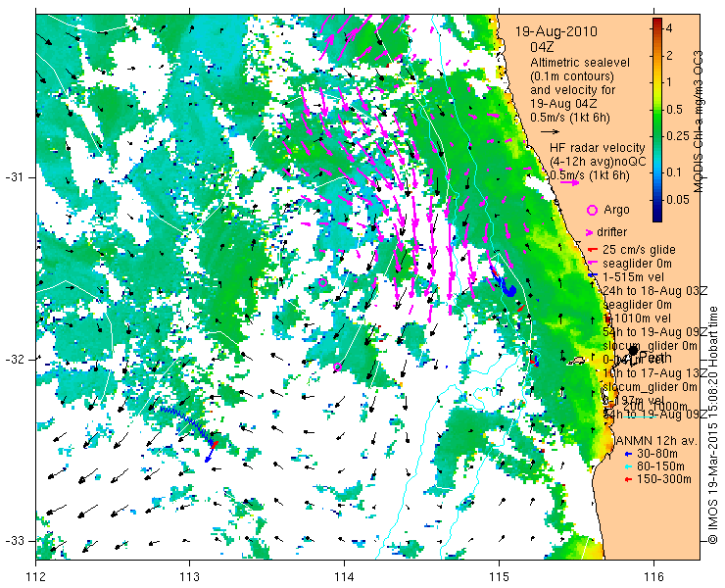Click the Argo float circle near 32°S

[x=338, y=367]
